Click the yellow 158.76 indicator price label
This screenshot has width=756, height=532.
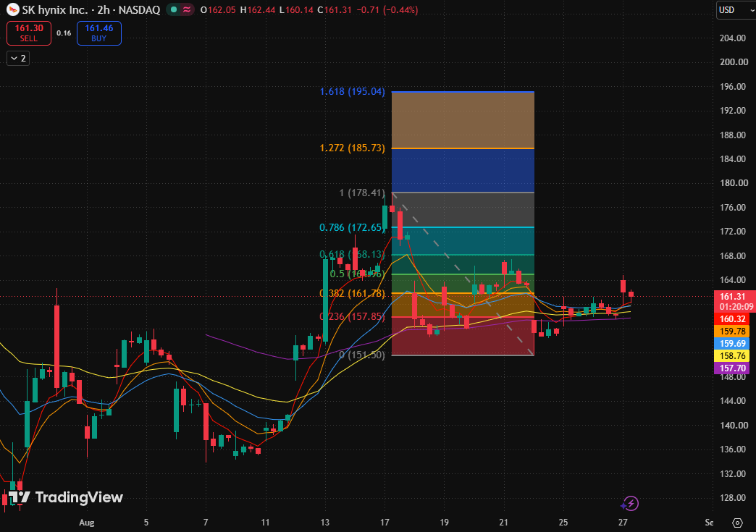click(733, 356)
